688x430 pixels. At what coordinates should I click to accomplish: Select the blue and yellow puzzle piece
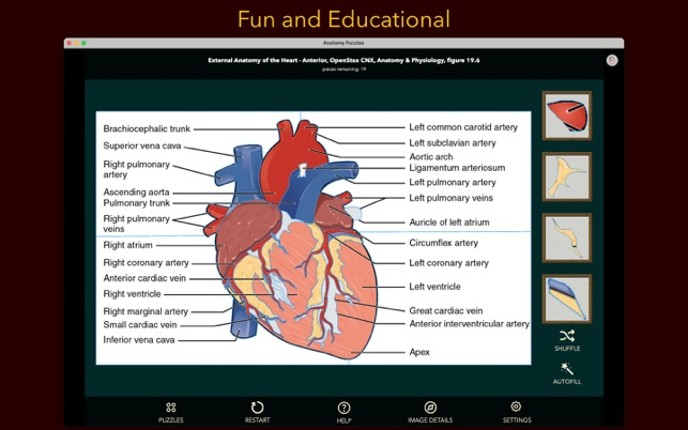(567, 298)
